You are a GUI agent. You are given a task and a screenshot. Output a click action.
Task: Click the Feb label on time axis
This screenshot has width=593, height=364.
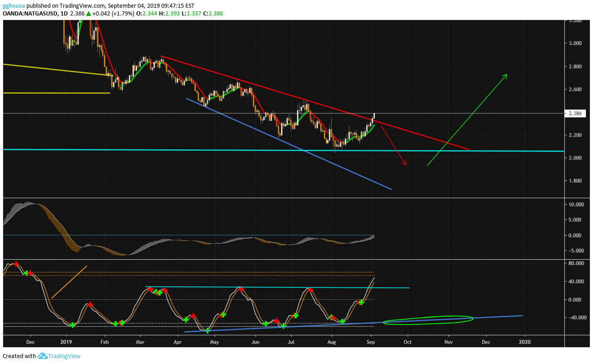click(105, 341)
